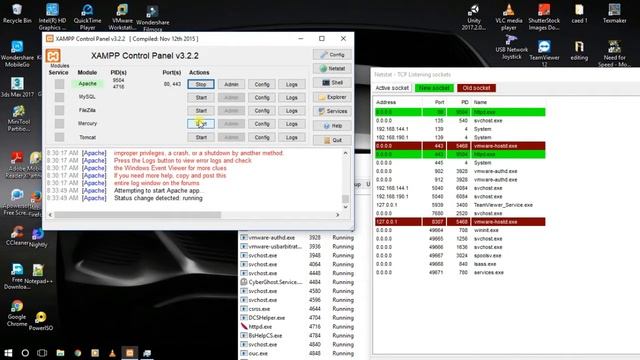Open TeamViewer 12 desktop shortcut
The image size is (640, 360).
coord(544,53)
